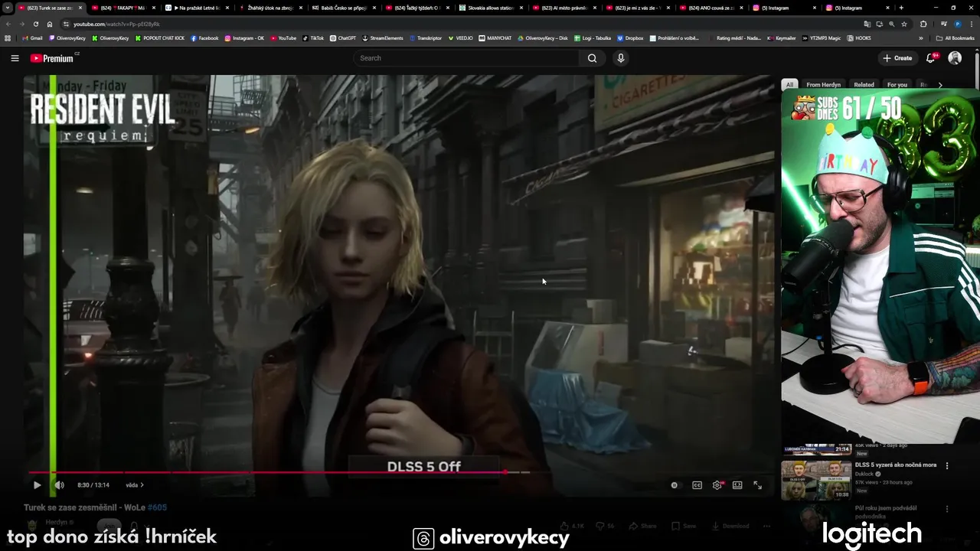Open a new browser tab
This screenshot has height=551, width=980.
(901, 8)
